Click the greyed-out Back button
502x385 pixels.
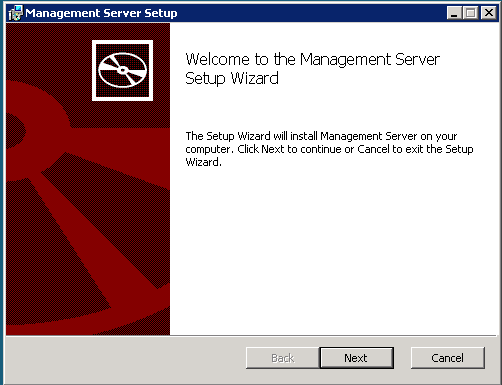282,358
